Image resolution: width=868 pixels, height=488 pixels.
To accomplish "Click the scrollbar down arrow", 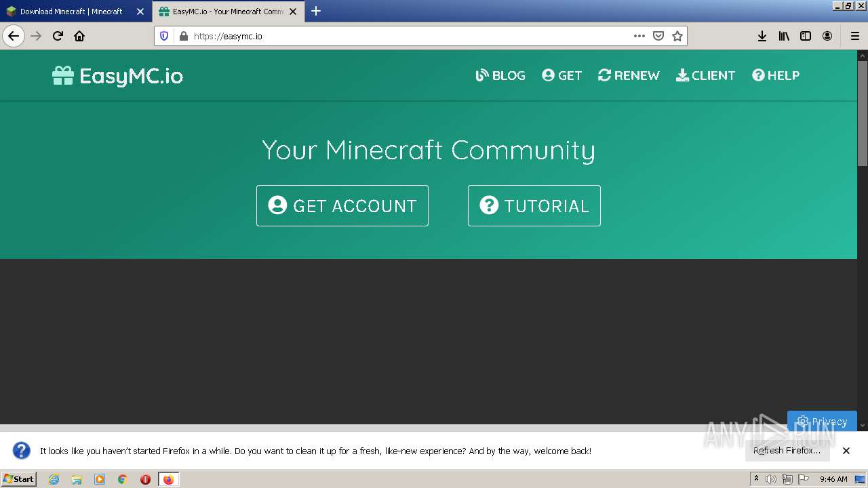I will 863,425.
